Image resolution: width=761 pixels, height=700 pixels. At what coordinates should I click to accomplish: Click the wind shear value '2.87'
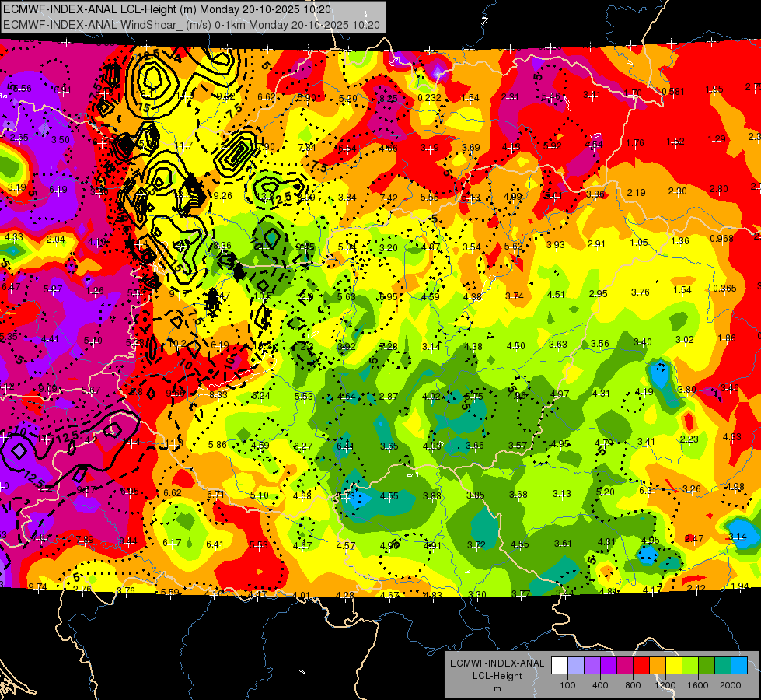pos(389,397)
